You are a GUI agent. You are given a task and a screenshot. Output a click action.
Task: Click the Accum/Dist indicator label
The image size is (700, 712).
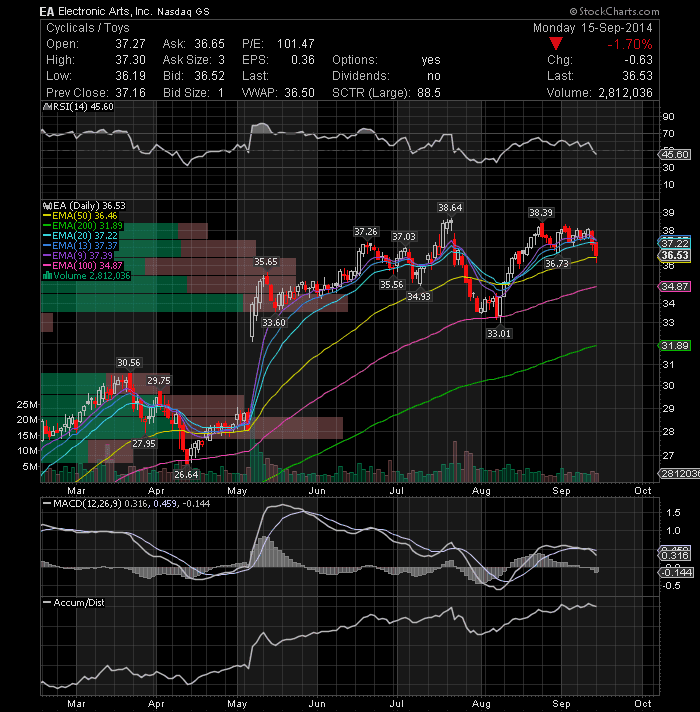click(79, 603)
